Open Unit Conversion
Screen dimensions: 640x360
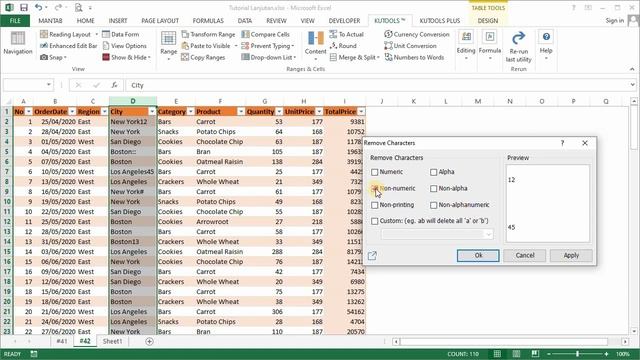point(410,46)
